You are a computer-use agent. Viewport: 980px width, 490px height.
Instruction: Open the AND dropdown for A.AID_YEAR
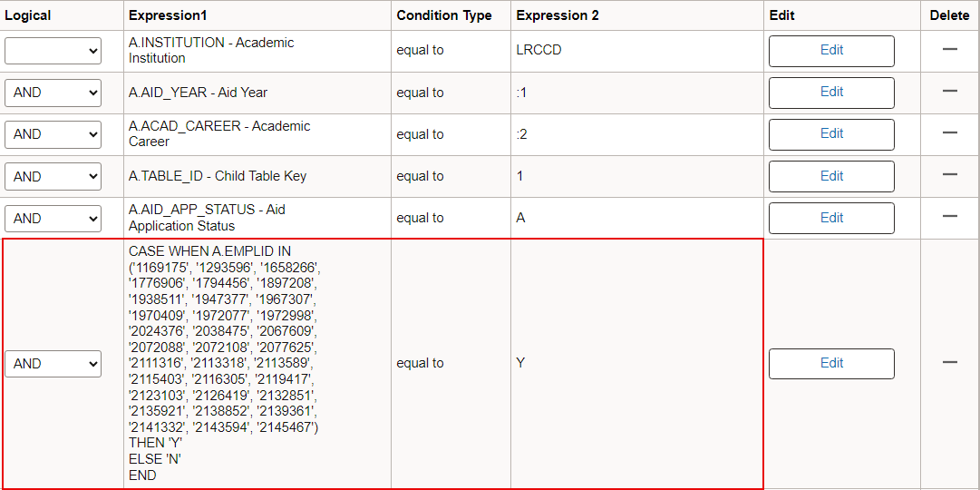(x=53, y=93)
